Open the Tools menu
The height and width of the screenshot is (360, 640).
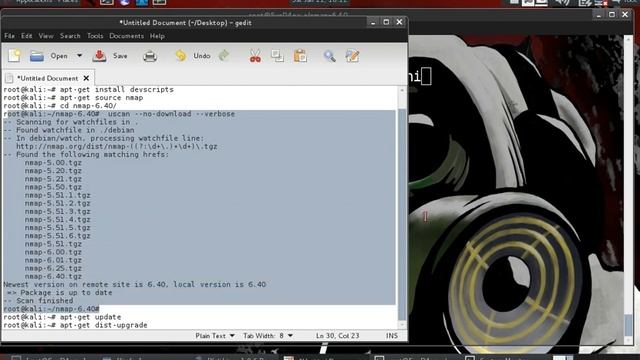point(95,36)
